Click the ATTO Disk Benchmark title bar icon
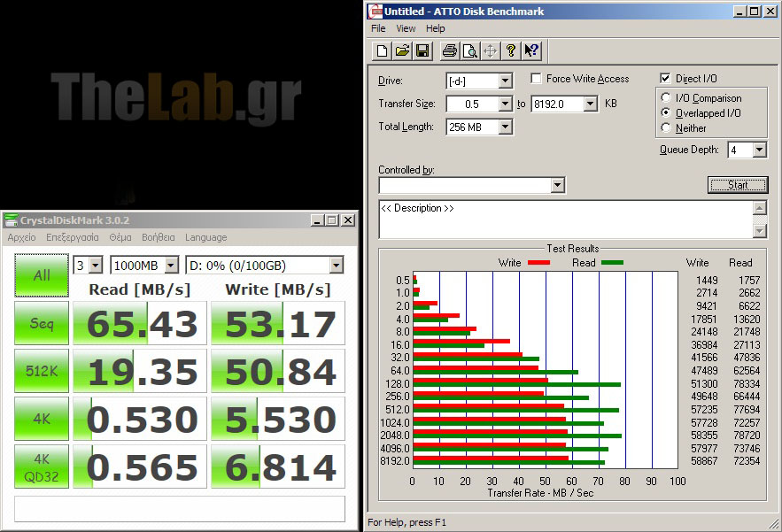 (x=375, y=11)
